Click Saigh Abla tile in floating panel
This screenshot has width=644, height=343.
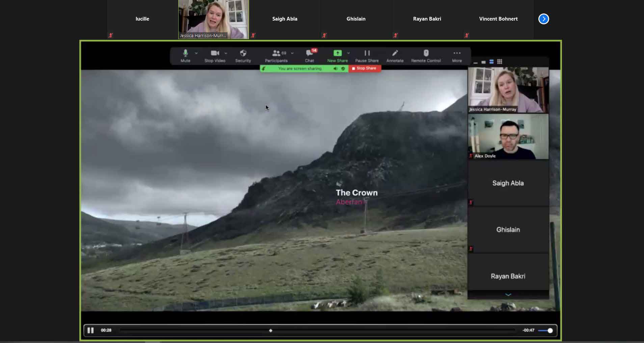coord(508,183)
